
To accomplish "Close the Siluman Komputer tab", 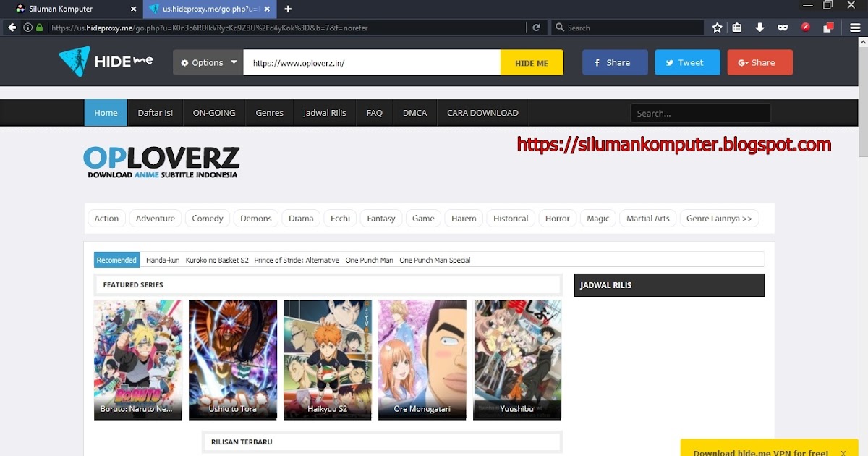I will click(x=133, y=9).
